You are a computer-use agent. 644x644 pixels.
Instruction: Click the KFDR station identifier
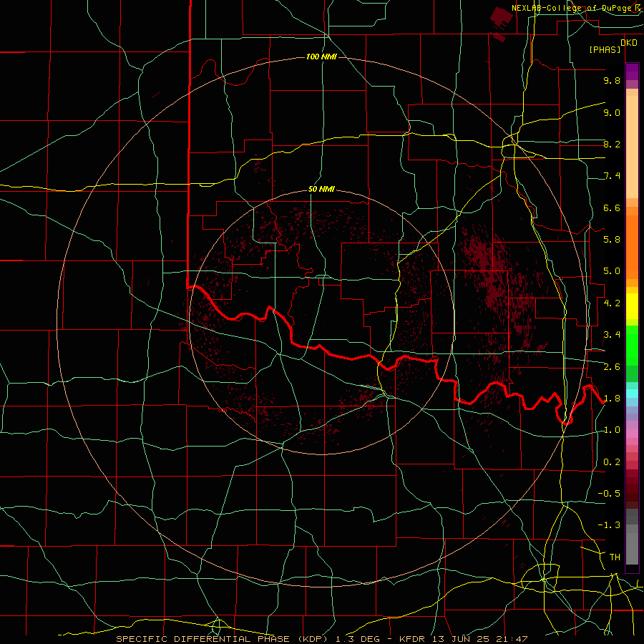point(413,639)
